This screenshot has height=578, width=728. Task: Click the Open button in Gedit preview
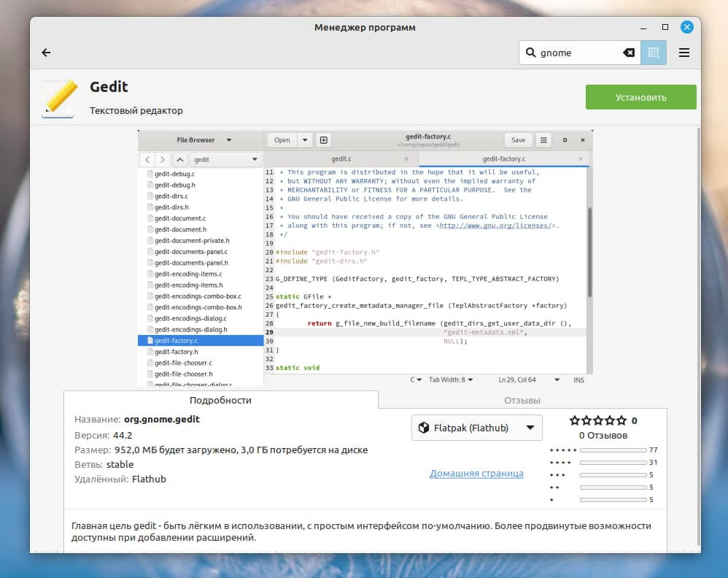(x=282, y=140)
